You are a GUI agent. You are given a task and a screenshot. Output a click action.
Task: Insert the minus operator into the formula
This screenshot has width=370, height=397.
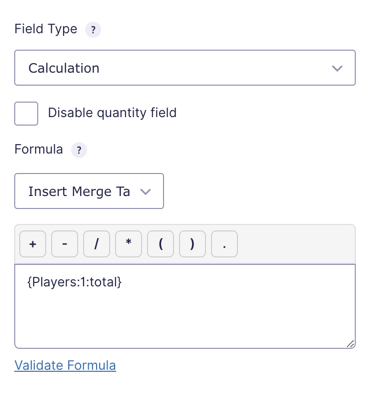point(65,244)
